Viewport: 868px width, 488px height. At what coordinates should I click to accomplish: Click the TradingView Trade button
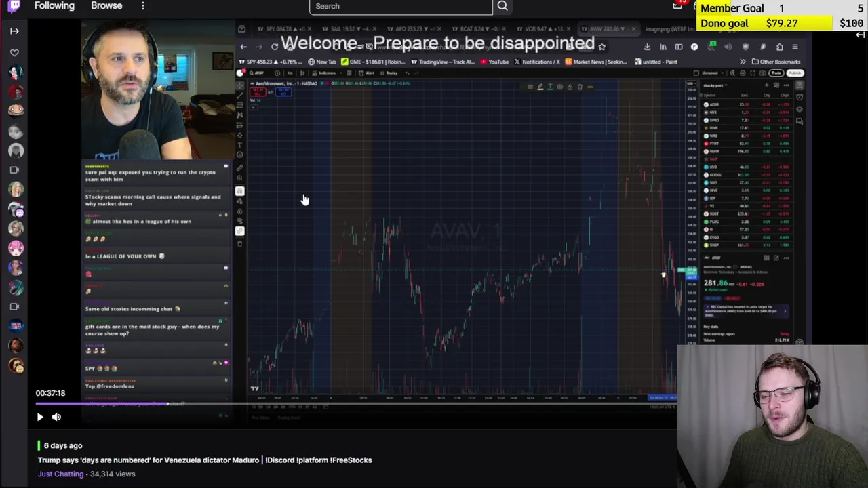point(776,73)
